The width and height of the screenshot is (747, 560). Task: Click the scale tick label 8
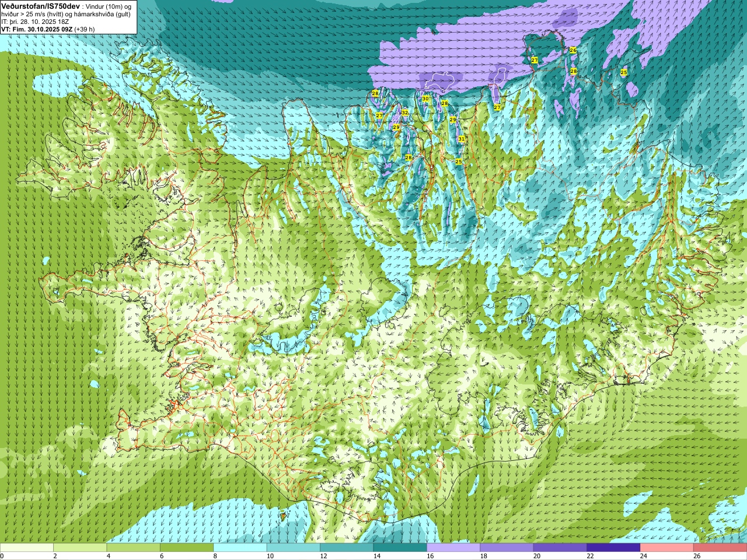click(x=215, y=556)
